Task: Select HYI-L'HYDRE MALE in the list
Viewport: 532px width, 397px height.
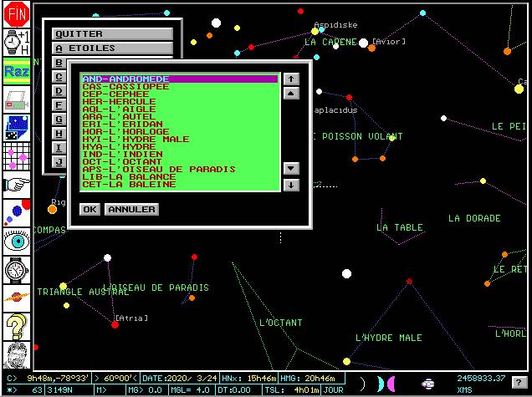Action: pos(180,139)
